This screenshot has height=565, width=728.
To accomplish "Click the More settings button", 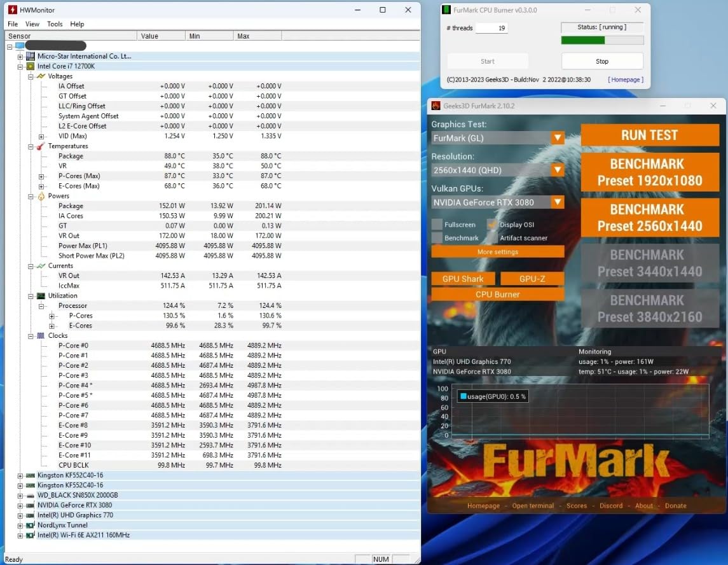I will tap(498, 251).
